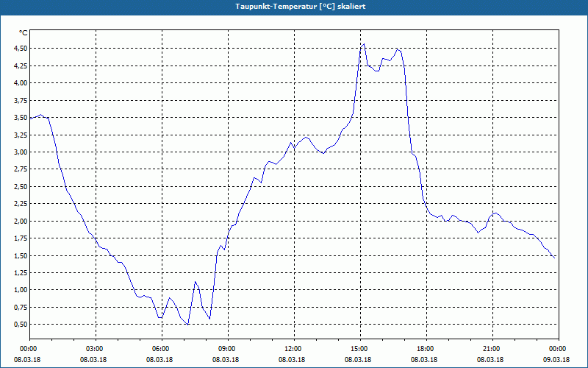Click the 15:00 time label
588x368 pixels.
pyautogui.click(x=359, y=349)
